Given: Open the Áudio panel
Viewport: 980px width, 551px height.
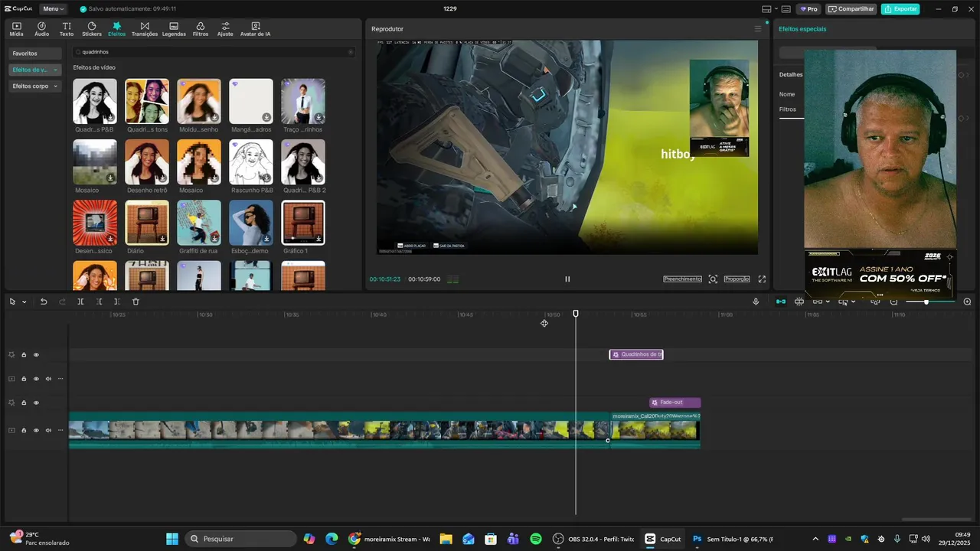Looking at the screenshot, I should tap(41, 29).
